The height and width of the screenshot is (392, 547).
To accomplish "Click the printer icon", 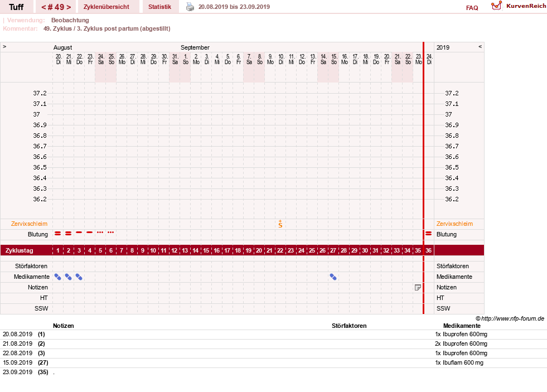I will 190,7.
